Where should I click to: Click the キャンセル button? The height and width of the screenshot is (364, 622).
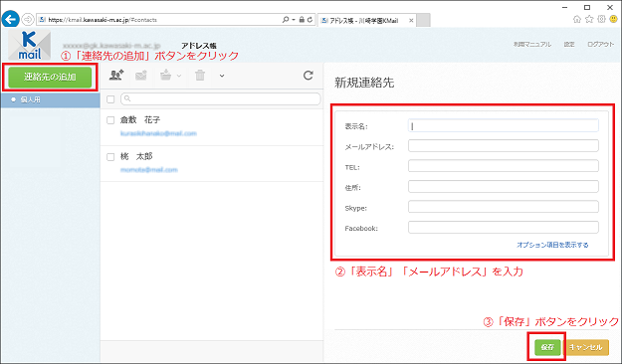[x=587, y=347]
